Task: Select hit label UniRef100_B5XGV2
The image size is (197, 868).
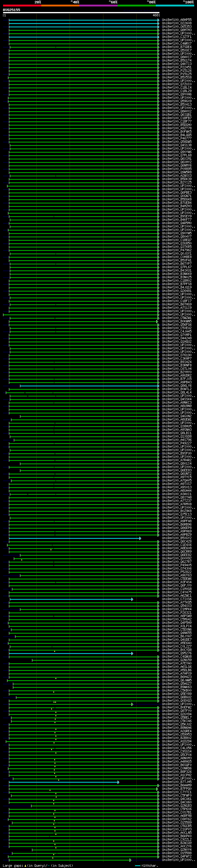Action: [x=177, y=538]
